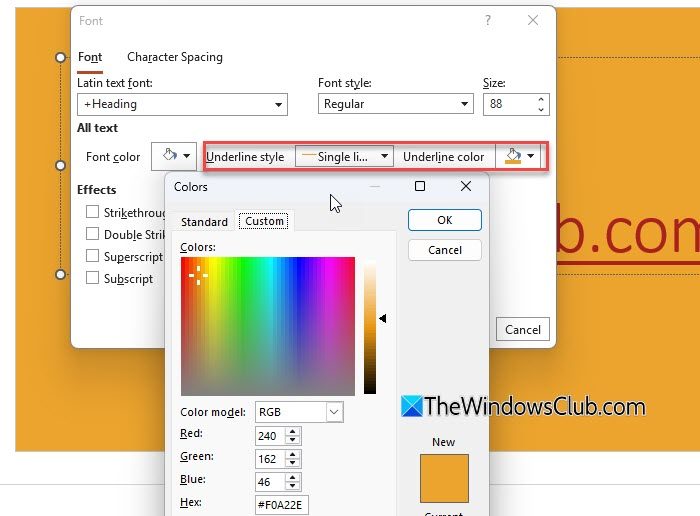Decrease the Blue value spinner
Screen dimensions: 700x516
[x=292, y=486]
